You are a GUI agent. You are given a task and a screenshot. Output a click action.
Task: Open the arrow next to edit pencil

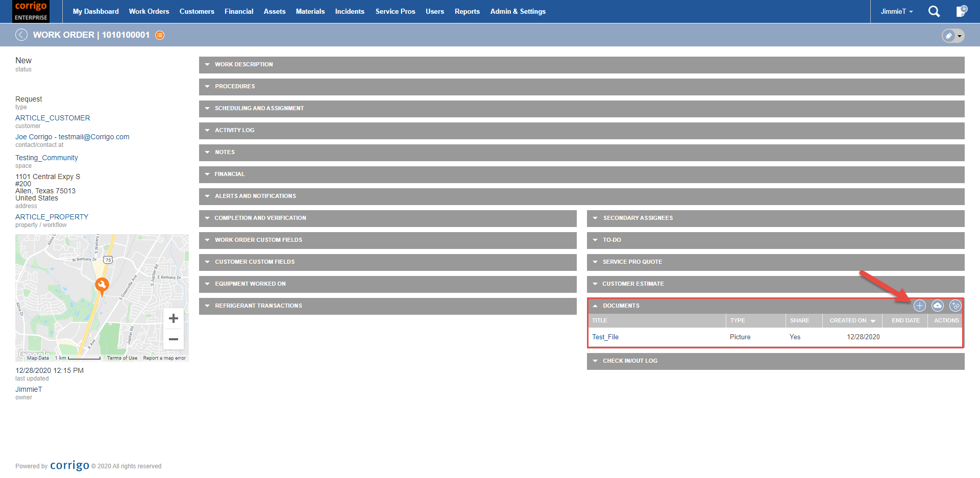(x=960, y=36)
